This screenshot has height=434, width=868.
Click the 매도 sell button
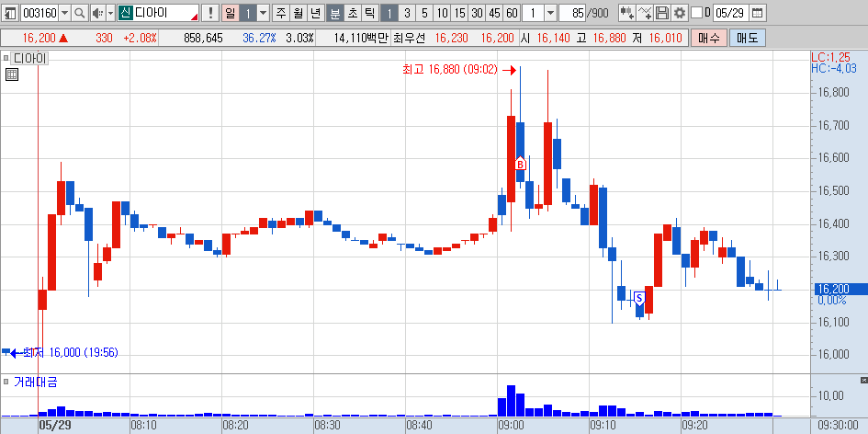pyautogui.click(x=748, y=39)
